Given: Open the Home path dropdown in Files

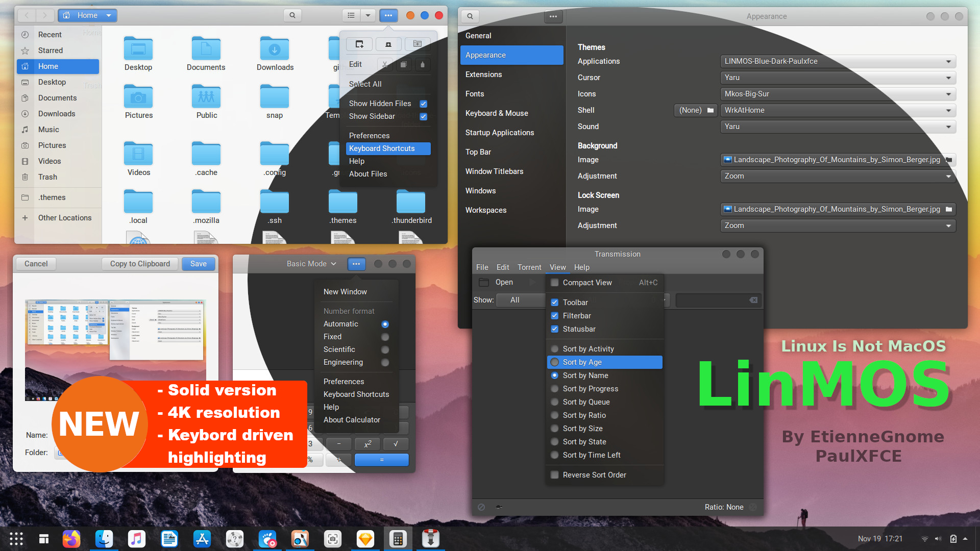Looking at the screenshot, I should pos(87,15).
